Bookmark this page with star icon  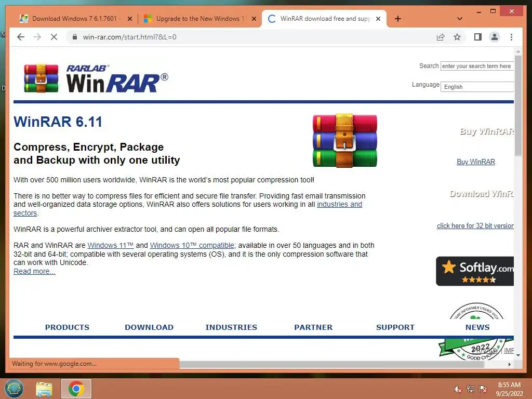click(x=457, y=37)
